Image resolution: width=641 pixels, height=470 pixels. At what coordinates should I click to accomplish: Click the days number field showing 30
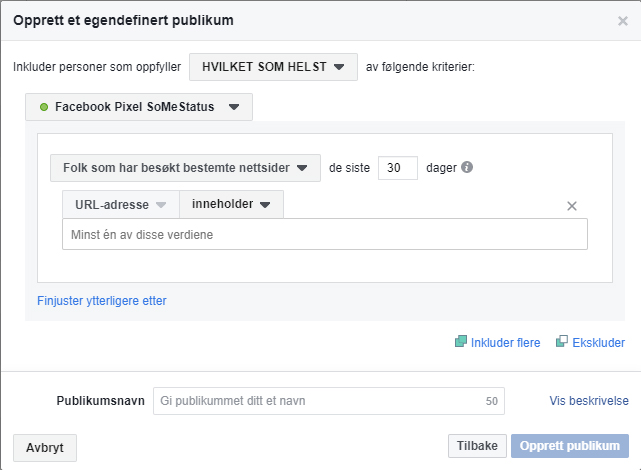398,168
